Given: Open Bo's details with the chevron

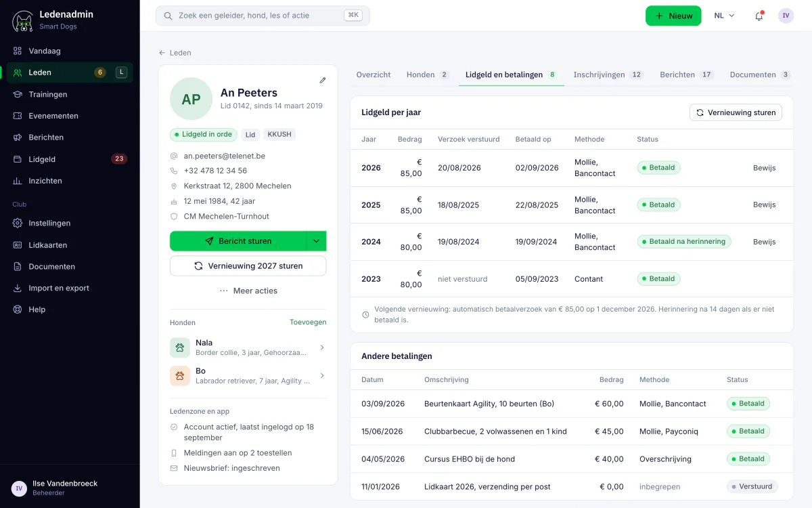Looking at the screenshot, I should point(322,376).
